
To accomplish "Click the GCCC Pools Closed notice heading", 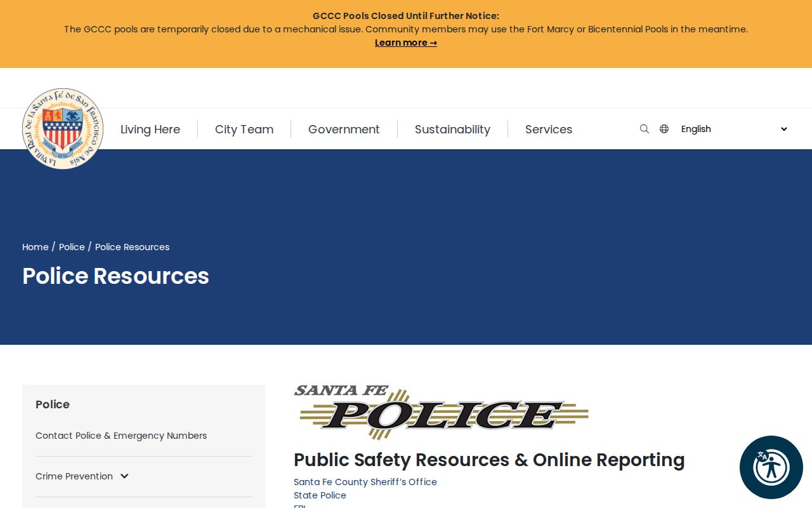I will click(x=406, y=16).
